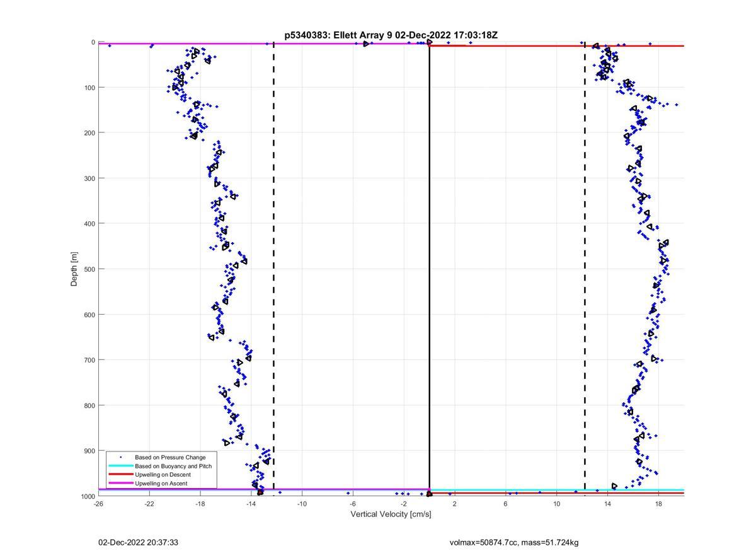
Task: Click y-axis tick label 100
Action: [x=89, y=88]
